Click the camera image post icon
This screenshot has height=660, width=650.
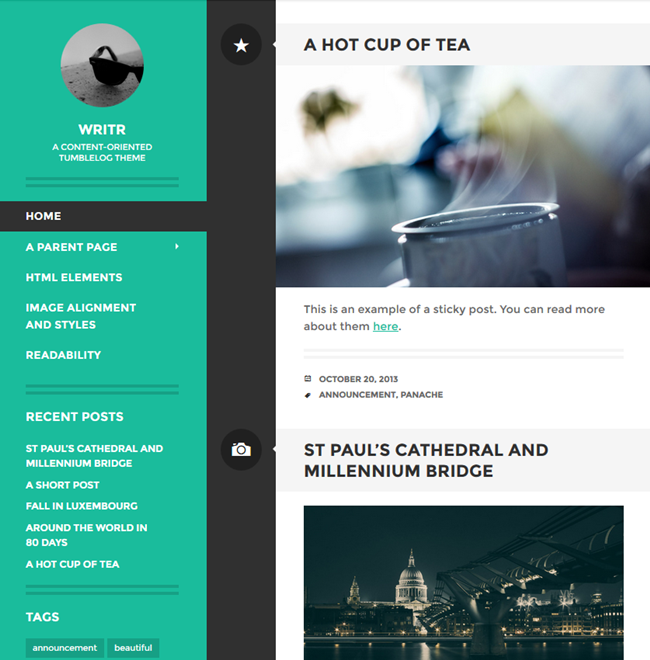[x=241, y=450]
